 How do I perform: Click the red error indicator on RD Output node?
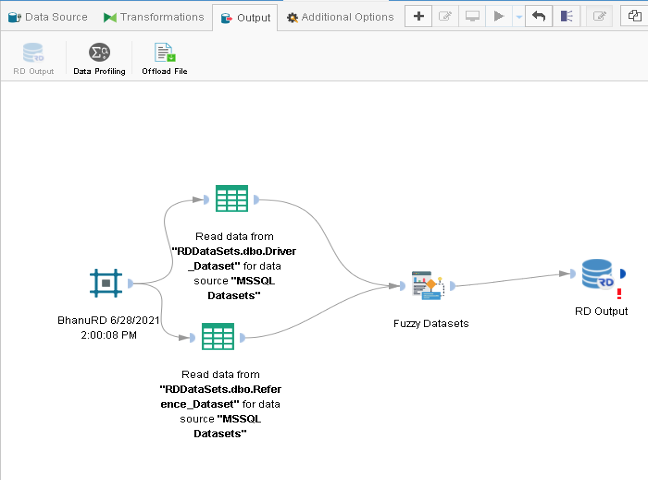click(x=619, y=294)
